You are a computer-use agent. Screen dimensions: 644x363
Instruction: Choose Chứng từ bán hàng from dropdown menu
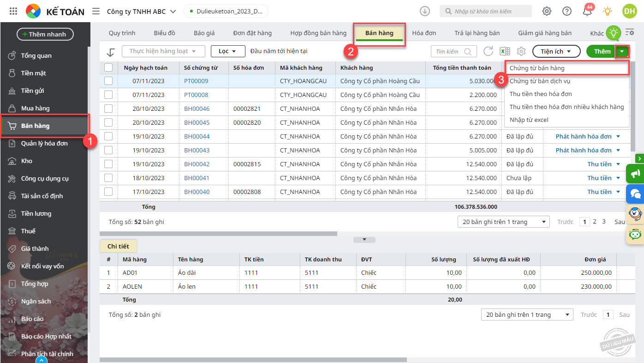click(566, 68)
